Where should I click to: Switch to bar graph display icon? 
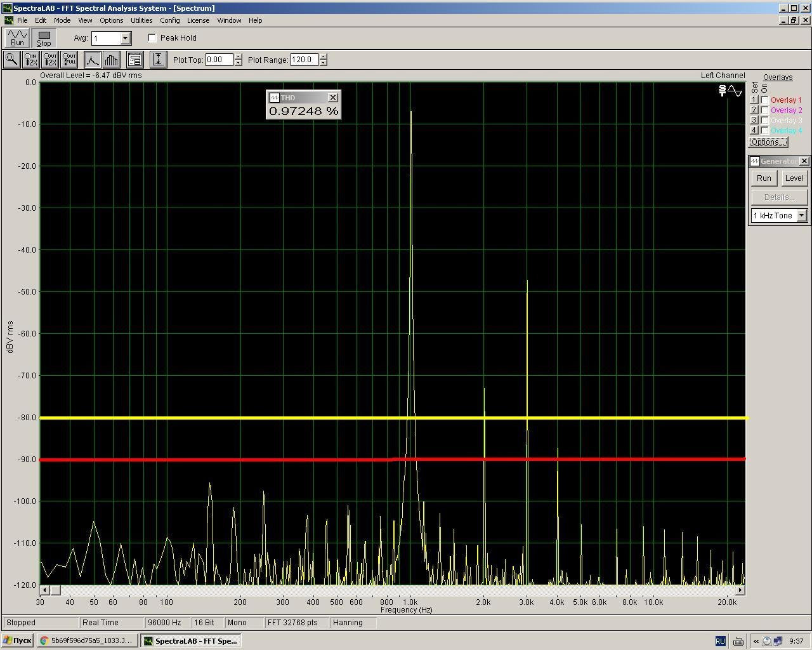click(x=111, y=60)
